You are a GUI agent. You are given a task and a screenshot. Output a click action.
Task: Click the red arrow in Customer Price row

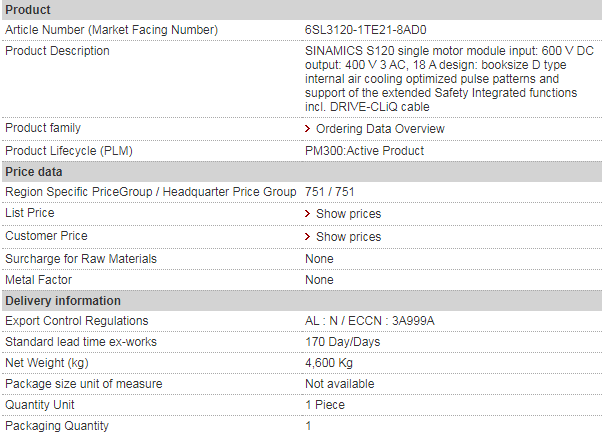(x=308, y=237)
